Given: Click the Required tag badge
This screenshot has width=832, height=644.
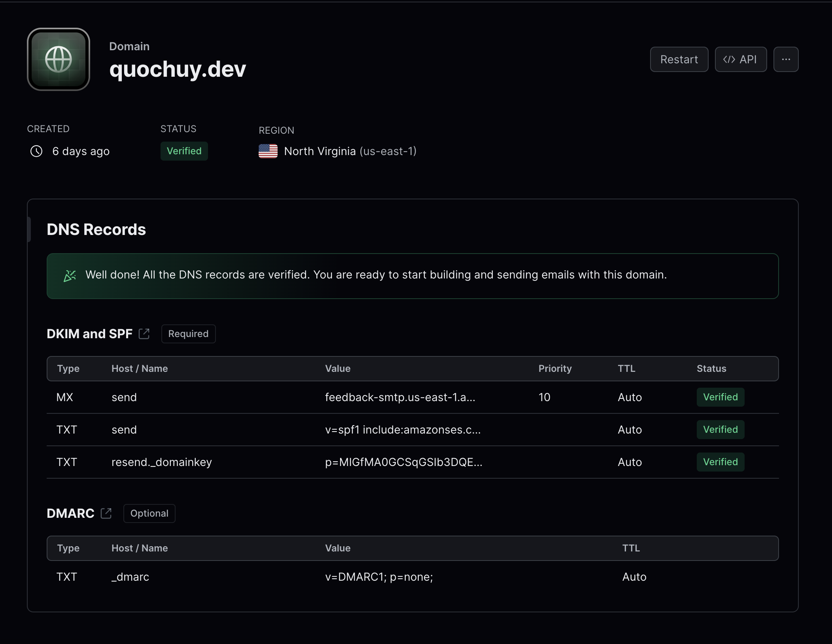Looking at the screenshot, I should pyautogui.click(x=188, y=334).
